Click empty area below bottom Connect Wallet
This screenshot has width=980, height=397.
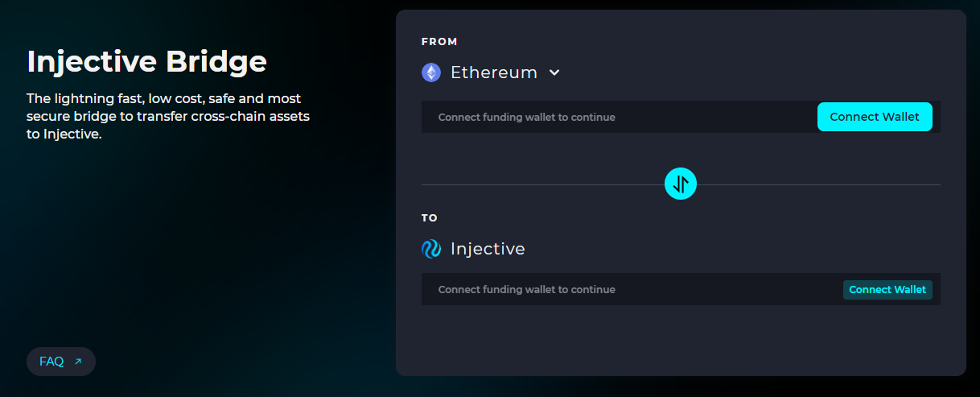[681, 340]
